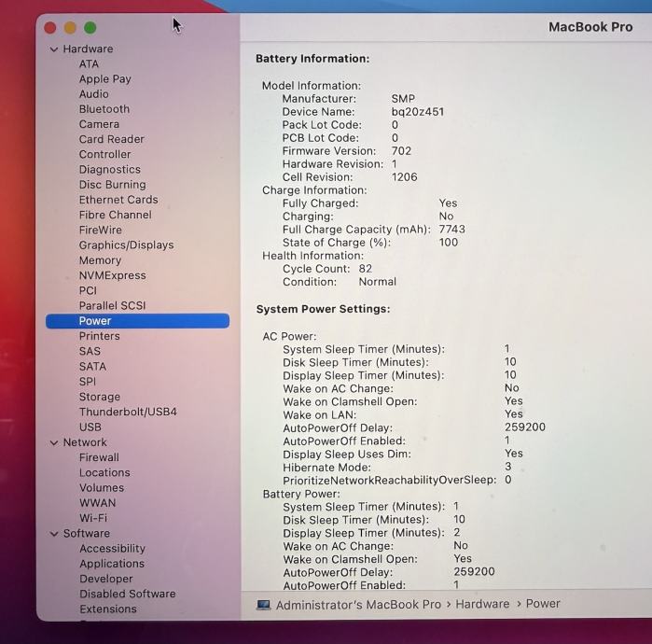Select Wi-Fi under Network
Viewport: 652px width, 644px height.
[x=93, y=518]
